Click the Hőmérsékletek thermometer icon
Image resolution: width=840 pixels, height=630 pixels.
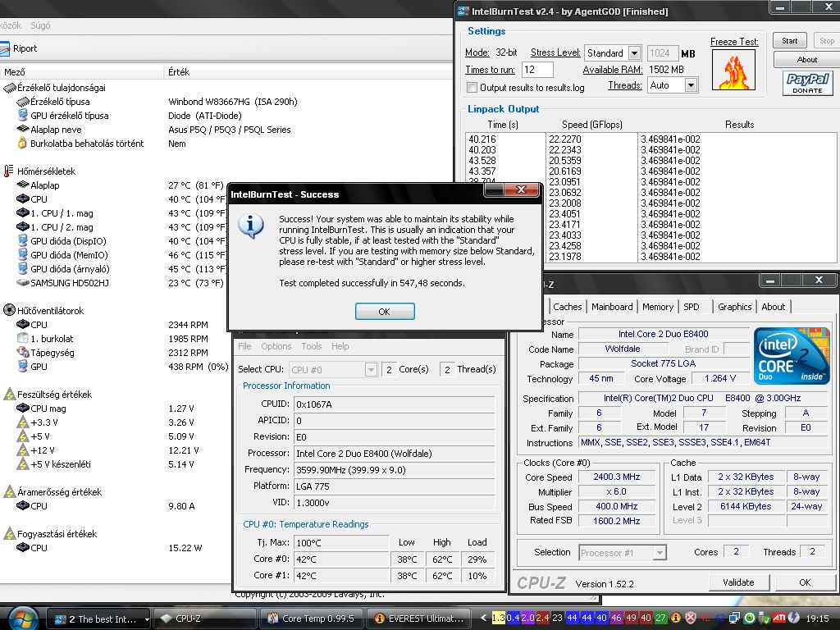coord(8,171)
